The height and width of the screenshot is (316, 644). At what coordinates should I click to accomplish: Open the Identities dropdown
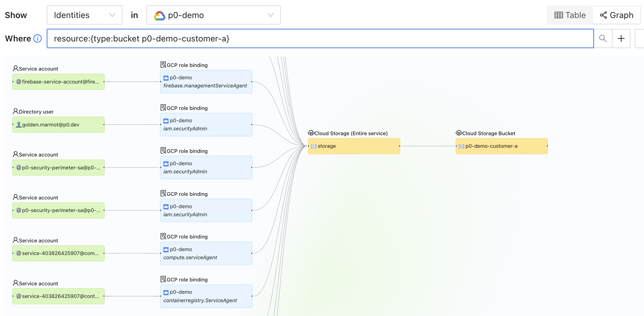click(x=84, y=15)
